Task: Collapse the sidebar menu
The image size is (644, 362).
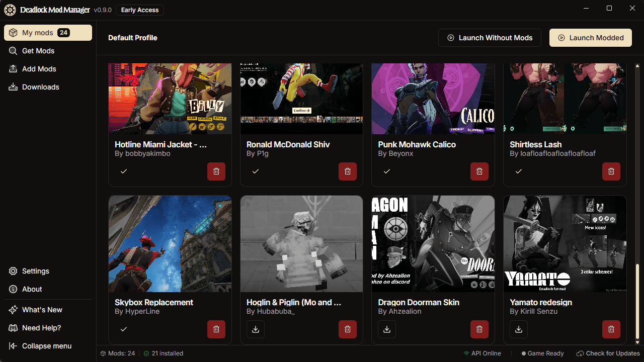Action: pos(46,346)
